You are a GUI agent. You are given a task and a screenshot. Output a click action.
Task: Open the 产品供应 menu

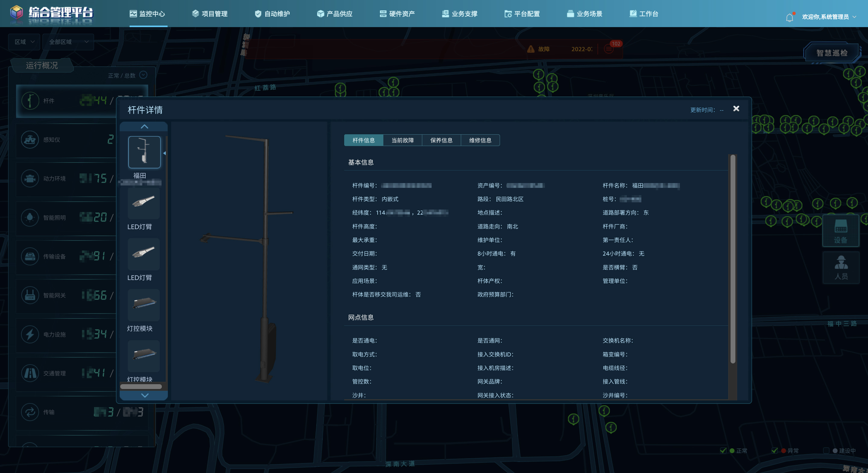(x=335, y=14)
